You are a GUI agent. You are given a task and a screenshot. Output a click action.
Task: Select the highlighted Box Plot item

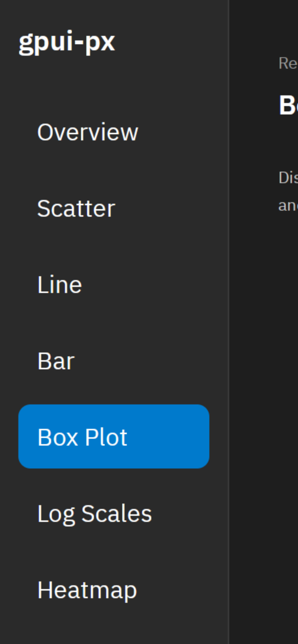point(114,436)
